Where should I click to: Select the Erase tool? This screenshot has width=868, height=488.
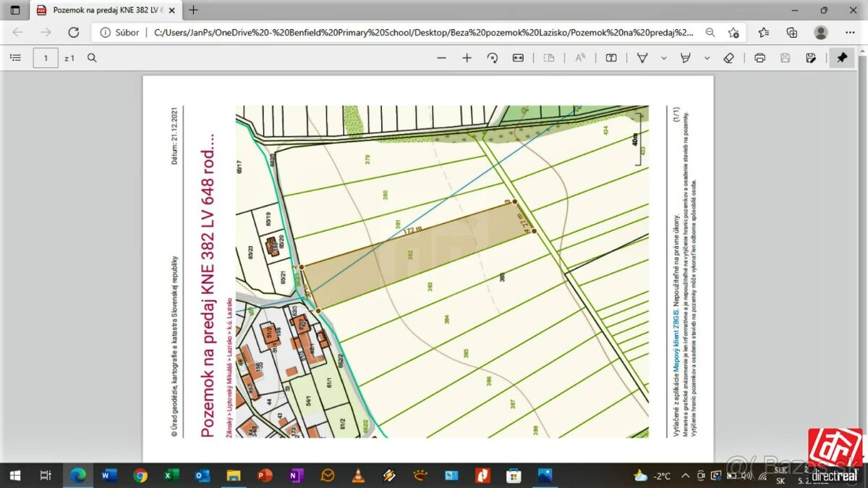pos(729,58)
